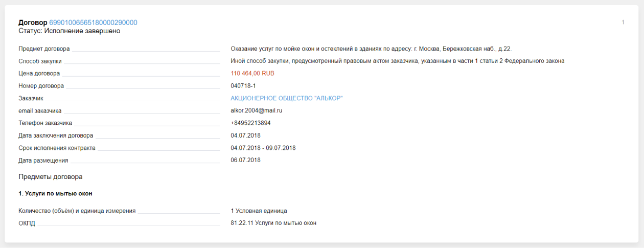Click the ОКПД code 81.22.11 value

tap(273, 223)
